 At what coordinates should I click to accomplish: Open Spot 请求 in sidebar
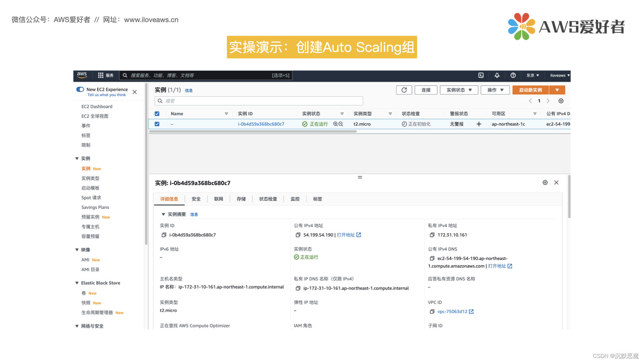point(91,198)
